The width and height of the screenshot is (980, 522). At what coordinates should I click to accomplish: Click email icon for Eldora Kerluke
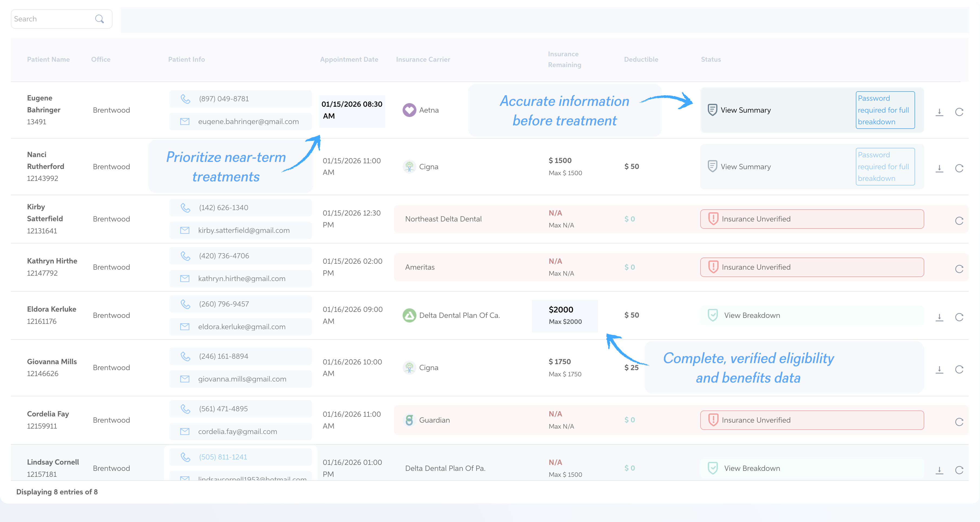click(x=185, y=327)
